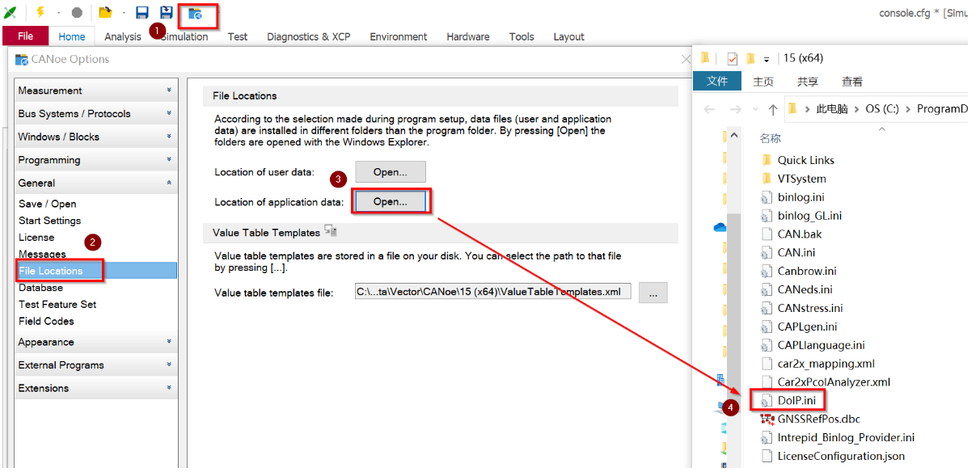
Task: Collapse the General options group
Action: pos(95,183)
